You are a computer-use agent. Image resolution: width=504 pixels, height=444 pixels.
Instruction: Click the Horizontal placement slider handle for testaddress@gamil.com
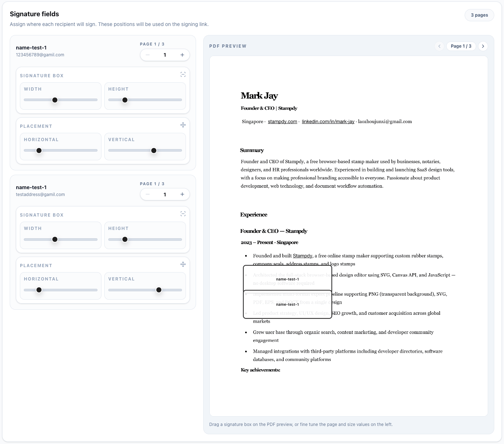point(39,290)
